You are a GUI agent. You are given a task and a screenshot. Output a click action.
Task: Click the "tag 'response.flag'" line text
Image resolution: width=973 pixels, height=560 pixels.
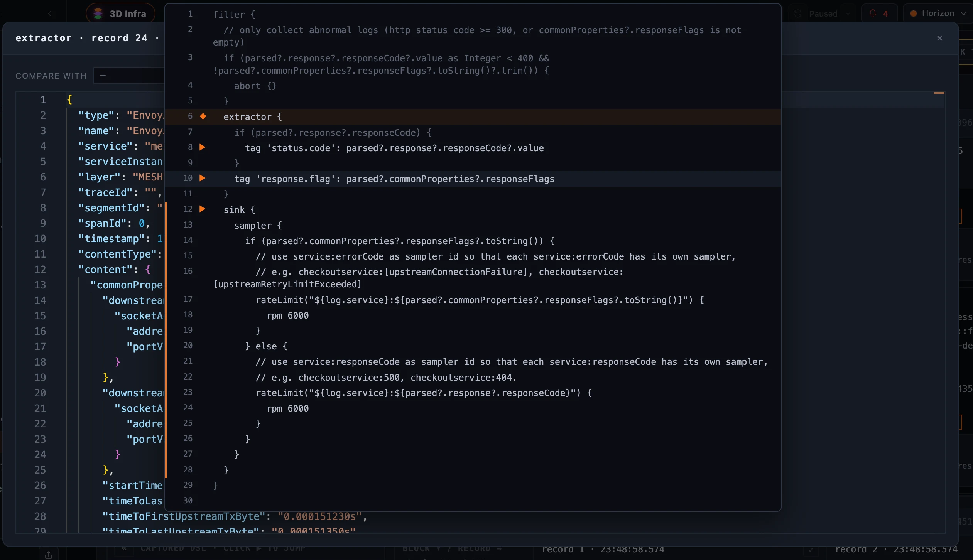point(394,179)
